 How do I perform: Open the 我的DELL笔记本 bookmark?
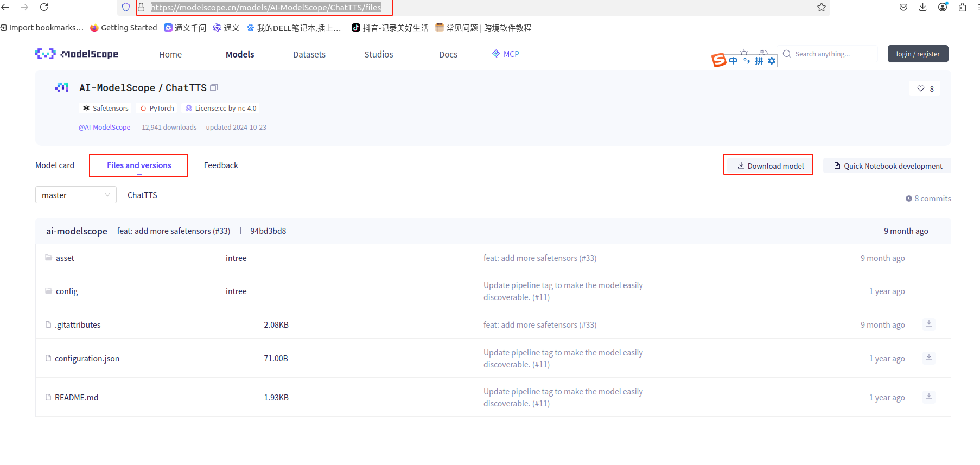point(294,28)
